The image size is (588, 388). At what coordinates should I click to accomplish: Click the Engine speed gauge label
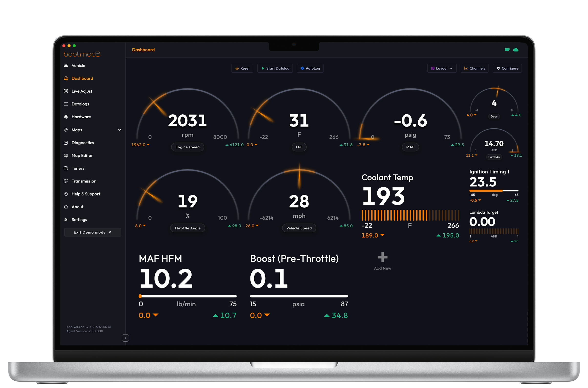tap(188, 147)
